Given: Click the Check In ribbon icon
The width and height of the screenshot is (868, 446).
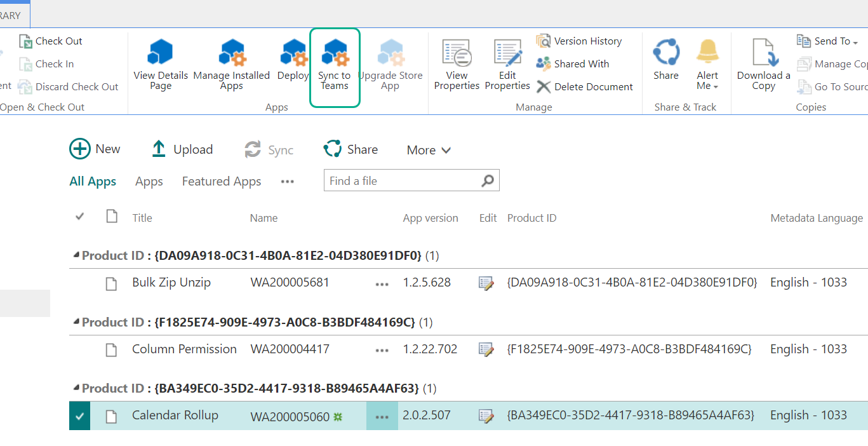Looking at the screenshot, I should point(25,64).
